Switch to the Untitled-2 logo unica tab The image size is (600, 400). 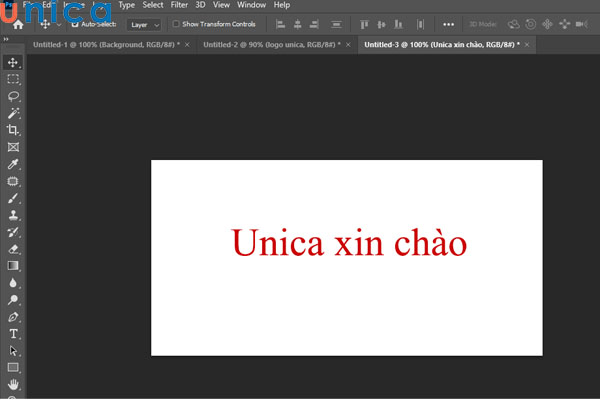point(272,45)
